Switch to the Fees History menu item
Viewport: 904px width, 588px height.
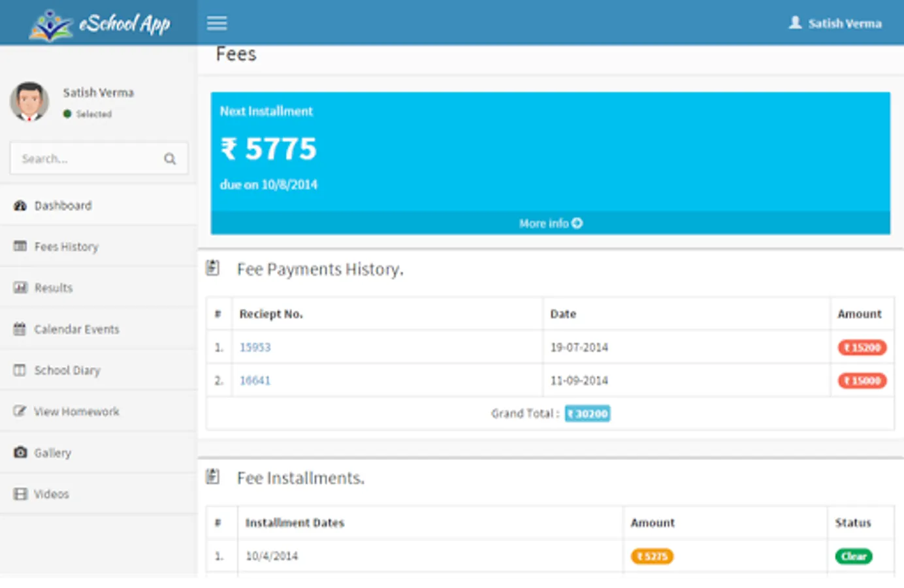tap(66, 246)
